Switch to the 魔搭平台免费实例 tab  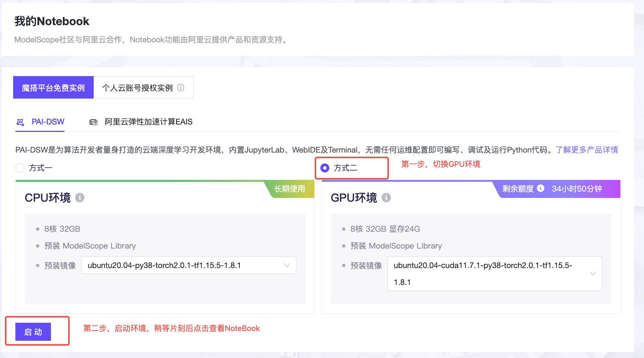(x=53, y=88)
